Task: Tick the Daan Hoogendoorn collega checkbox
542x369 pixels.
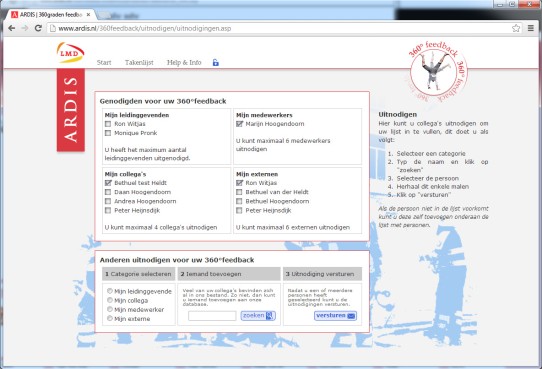Action: coord(108,192)
